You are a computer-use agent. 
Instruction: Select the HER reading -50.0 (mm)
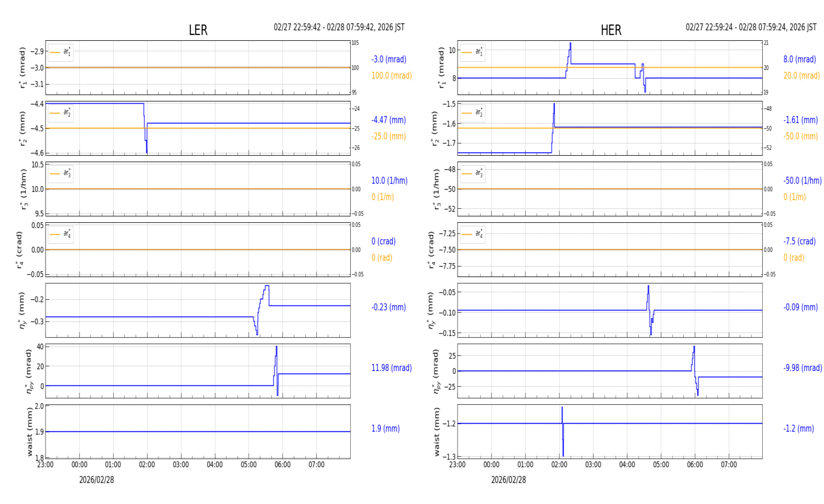[x=800, y=136]
